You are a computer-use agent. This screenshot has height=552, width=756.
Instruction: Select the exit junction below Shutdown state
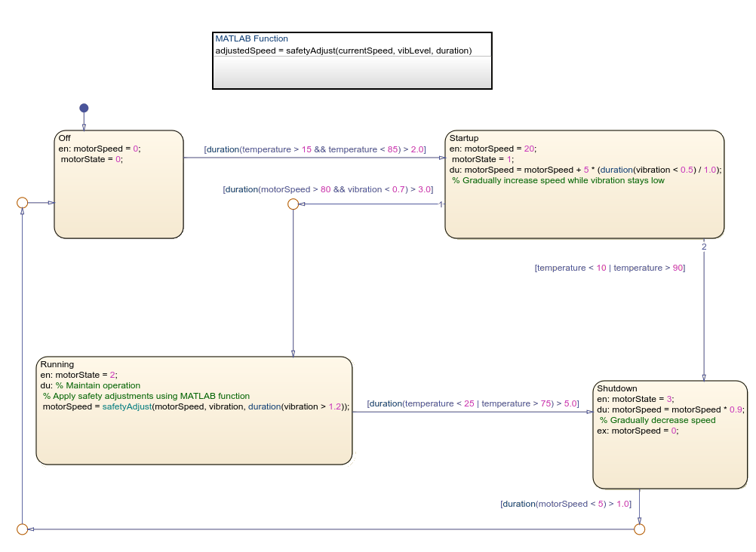click(x=638, y=530)
